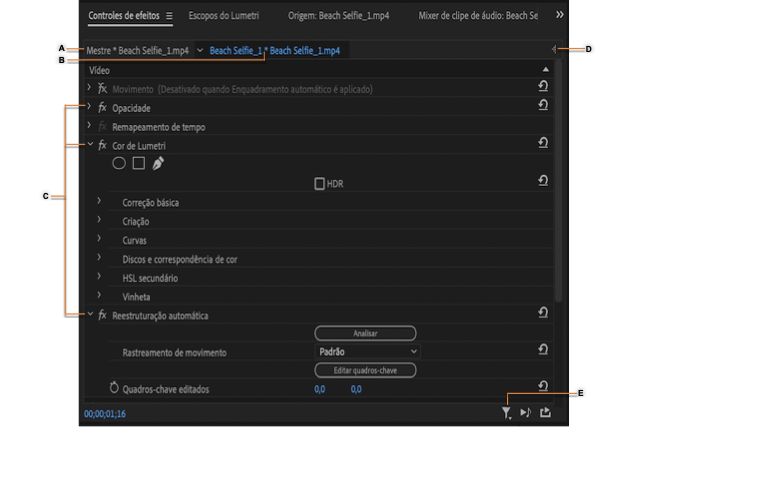
Task: Open the Controles de efeitos panel menu icon
Action: (x=169, y=16)
